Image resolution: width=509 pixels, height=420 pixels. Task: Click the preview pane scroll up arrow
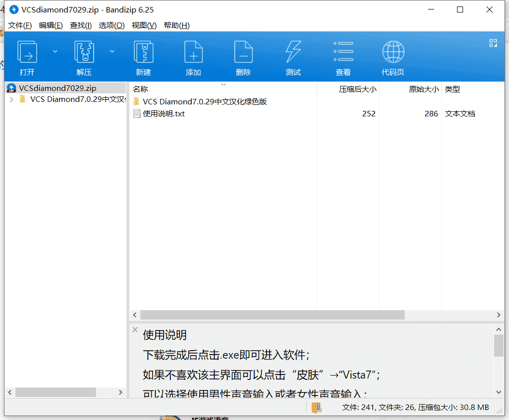(499, 330)
